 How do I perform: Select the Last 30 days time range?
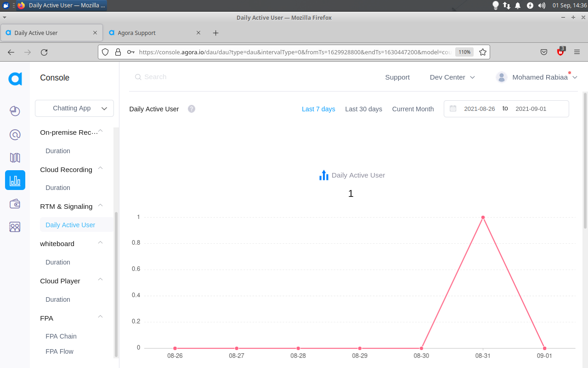363,109
